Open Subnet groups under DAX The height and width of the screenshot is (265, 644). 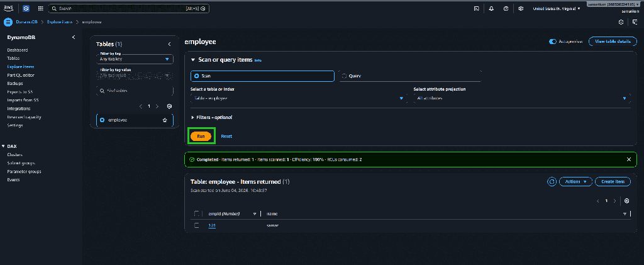[x=21, y=163]
